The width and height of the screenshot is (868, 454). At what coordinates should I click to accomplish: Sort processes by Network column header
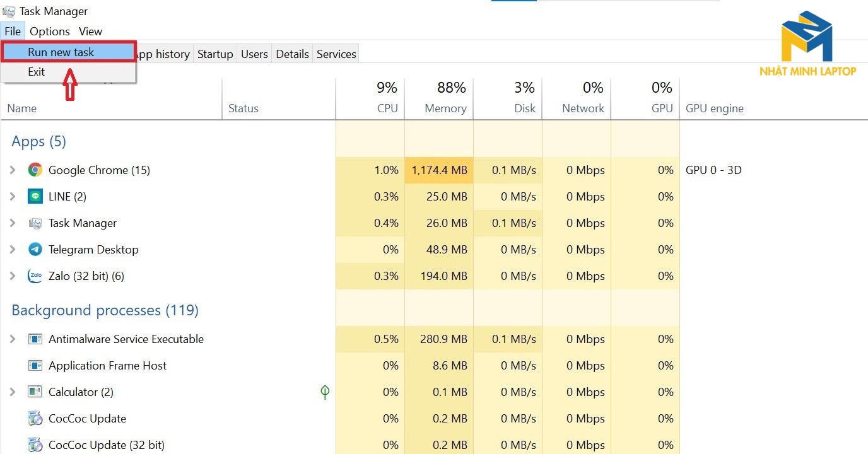pyautogui.click(x=577, y=100)
